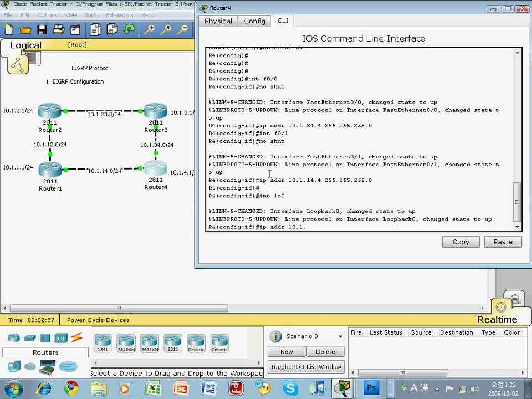This screenshot has height=399, width=532.
Task: Select the Routers device category icon
Action: (14, 337)
